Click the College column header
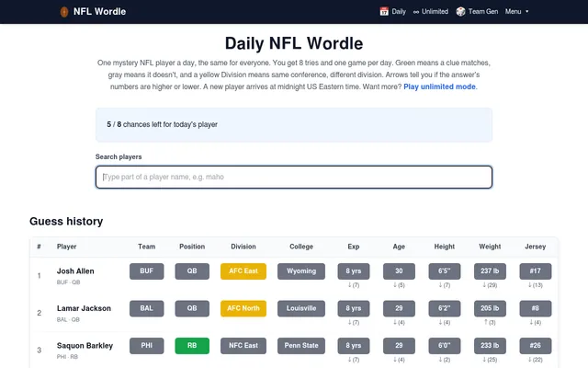Screen dimensions: 588x368 [301, 247]
